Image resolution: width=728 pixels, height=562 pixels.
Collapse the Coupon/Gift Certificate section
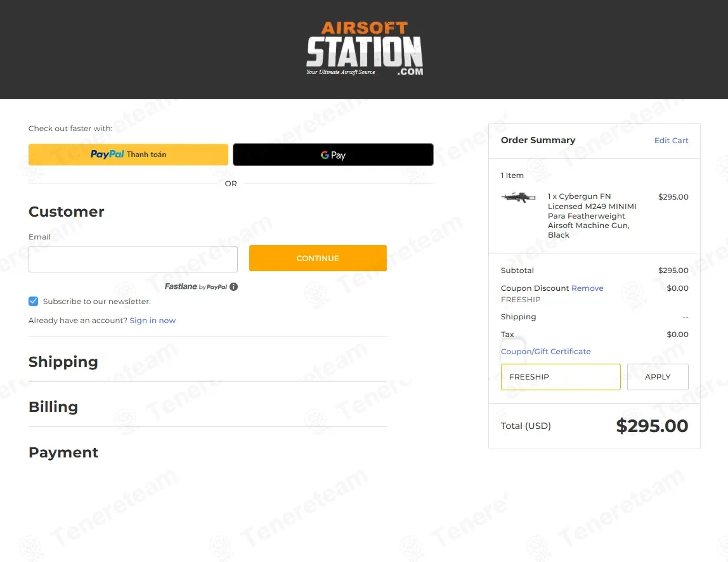click(545, 352)
